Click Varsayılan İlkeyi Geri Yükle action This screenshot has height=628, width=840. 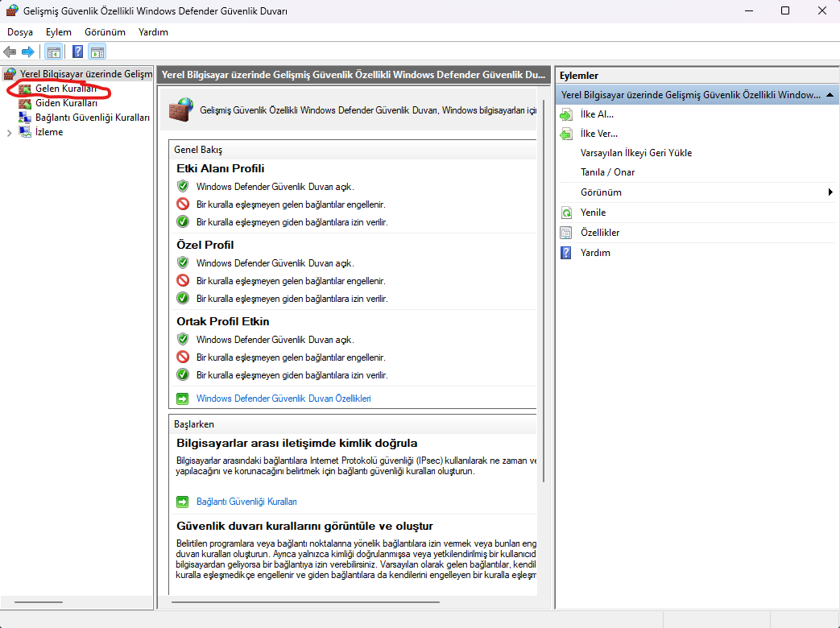point(636,153)
